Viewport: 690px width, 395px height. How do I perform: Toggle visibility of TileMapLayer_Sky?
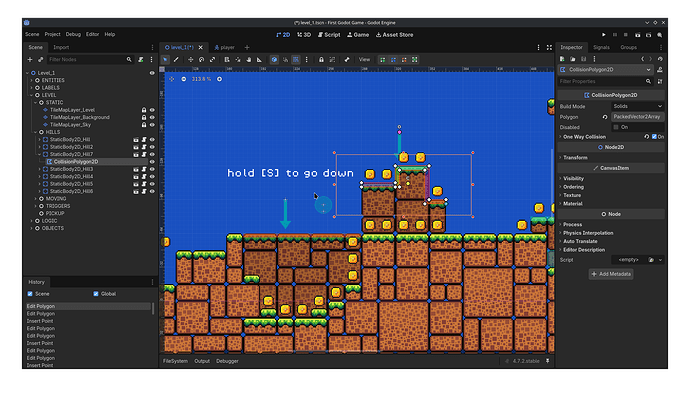[152, 125]
